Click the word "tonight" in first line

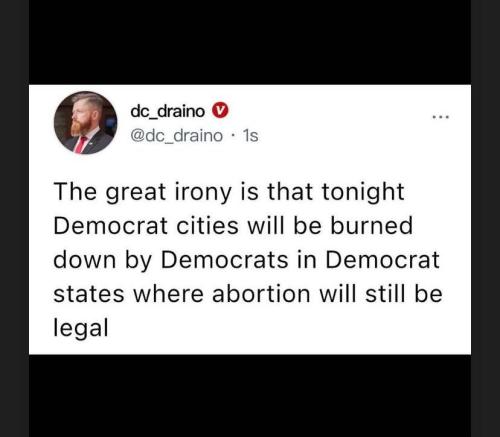[x=363, y=192]
